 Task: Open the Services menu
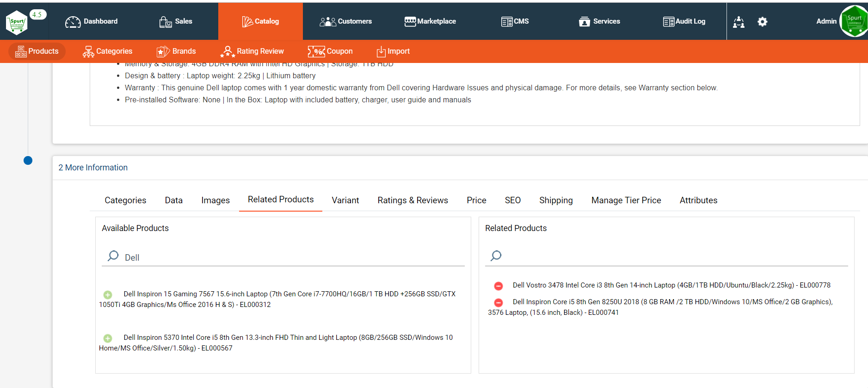click(x=599, y=21)
